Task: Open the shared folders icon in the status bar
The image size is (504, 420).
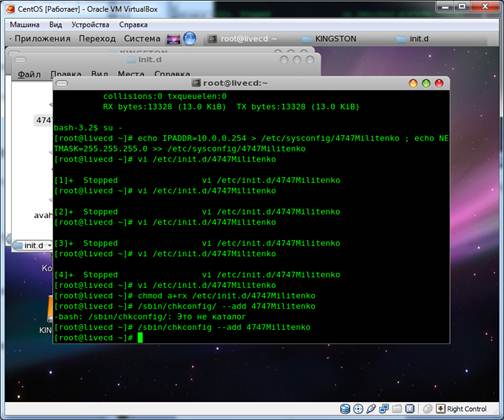Action: point(397,409)
